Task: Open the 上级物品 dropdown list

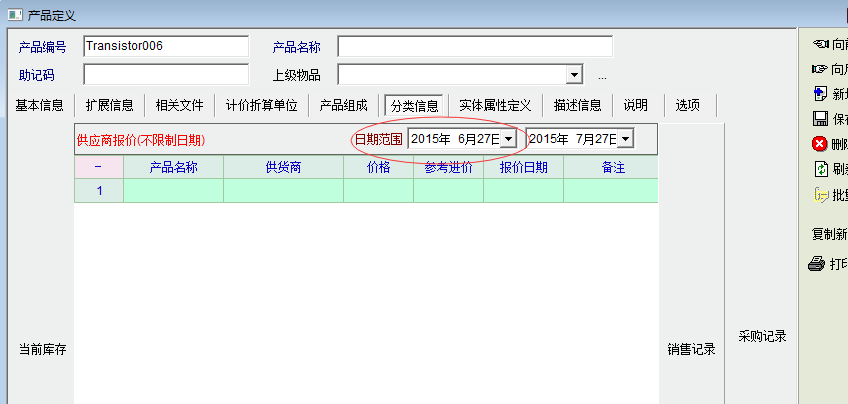Action: 574,75
